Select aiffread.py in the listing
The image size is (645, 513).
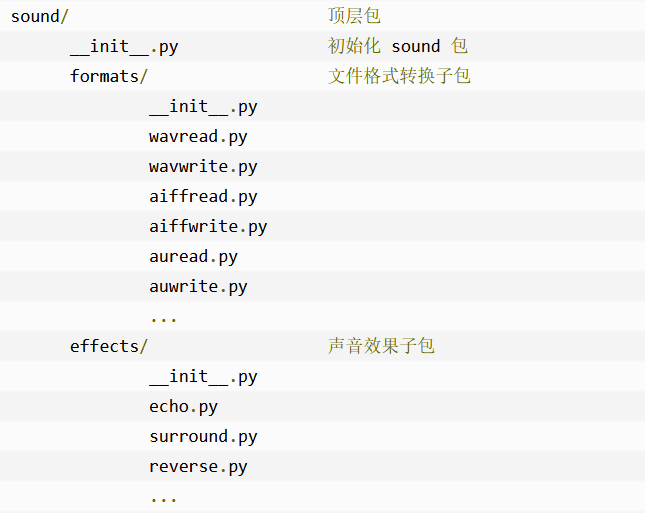[x=203, y=196]
